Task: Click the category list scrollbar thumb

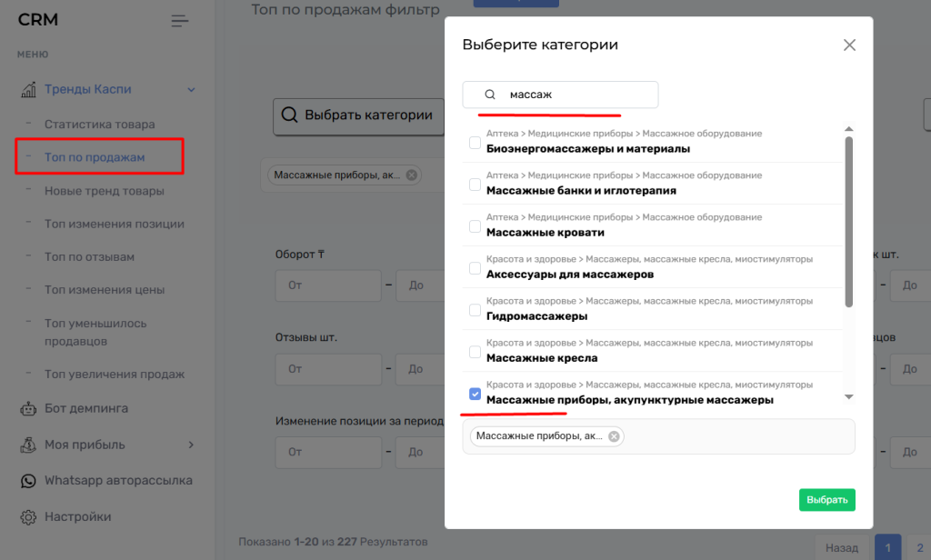Action: [x=849, y=222]
